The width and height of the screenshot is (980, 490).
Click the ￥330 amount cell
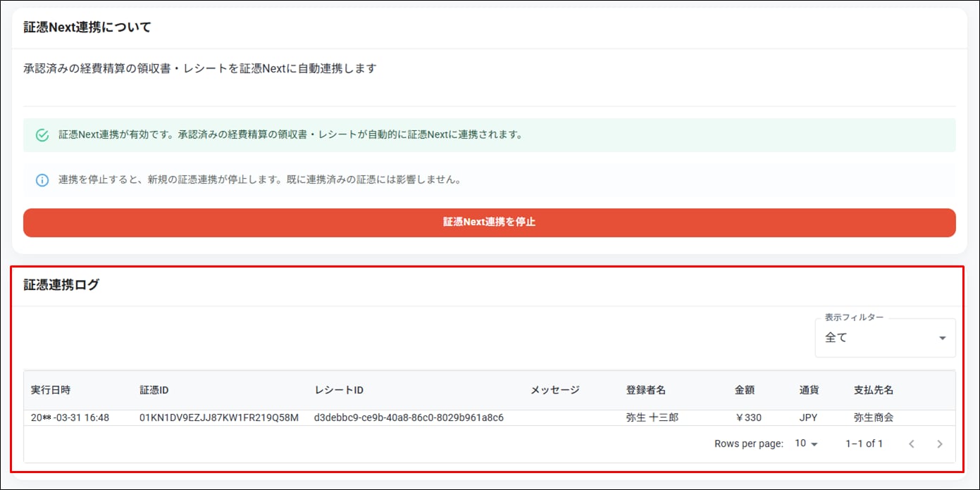point(748,417)
